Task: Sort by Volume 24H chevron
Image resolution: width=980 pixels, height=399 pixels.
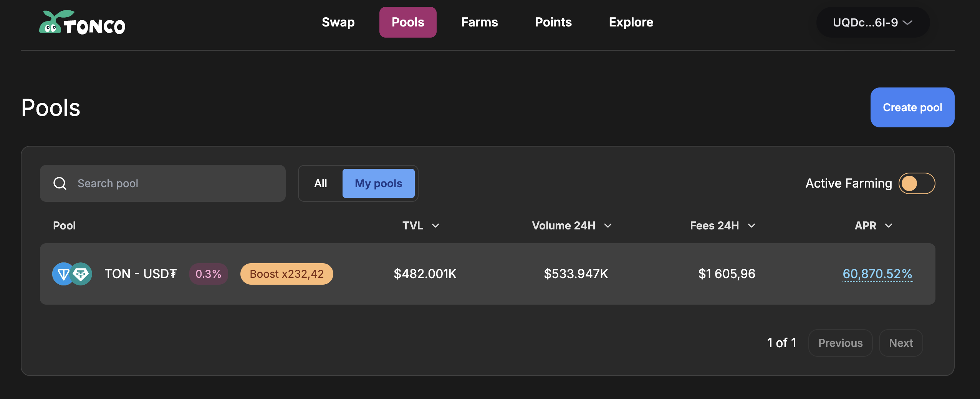Action: pyautogui.click(x=608, y=226)
